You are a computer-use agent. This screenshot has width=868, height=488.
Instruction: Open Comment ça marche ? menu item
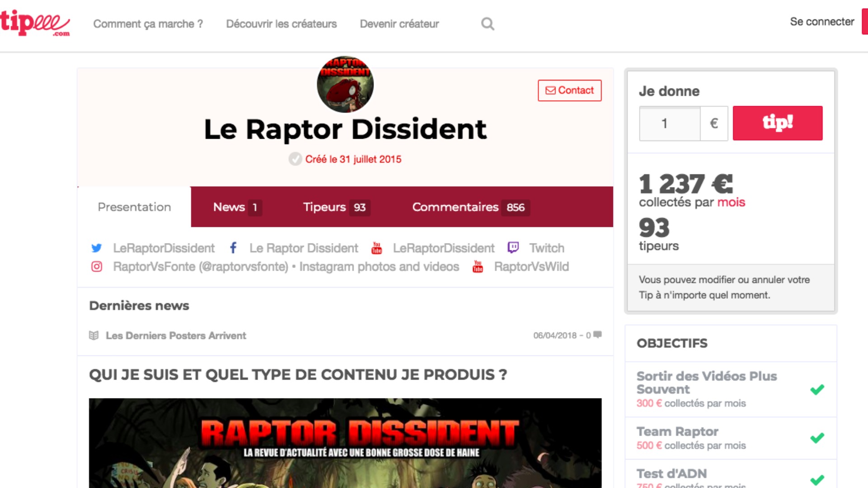tap(148, 24)
